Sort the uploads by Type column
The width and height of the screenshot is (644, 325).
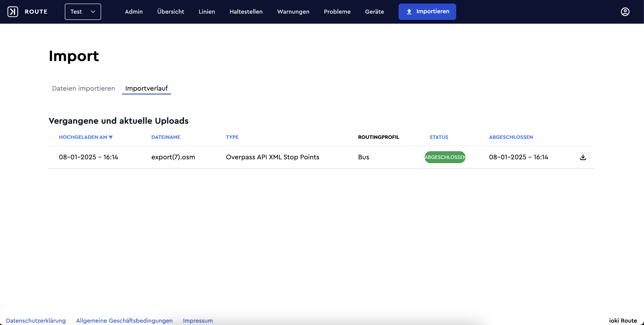(232, 137)
